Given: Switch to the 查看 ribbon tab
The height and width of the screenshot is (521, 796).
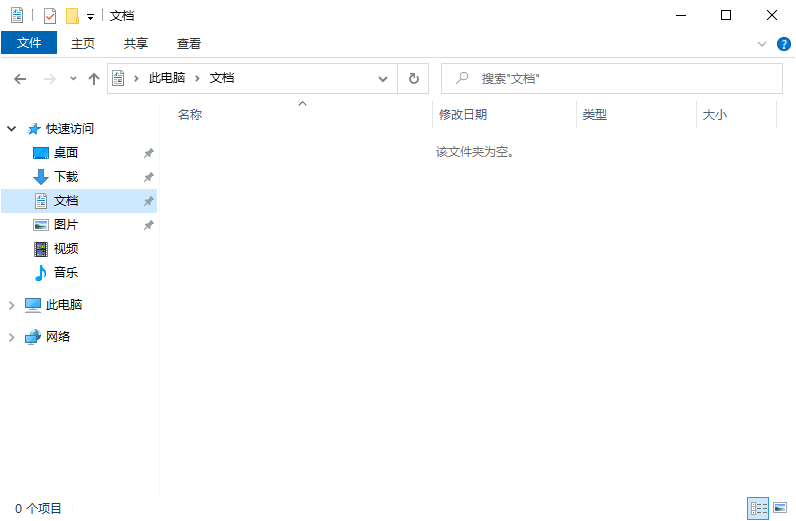Looking at the screenshot, I should click(x=189, y=44).
